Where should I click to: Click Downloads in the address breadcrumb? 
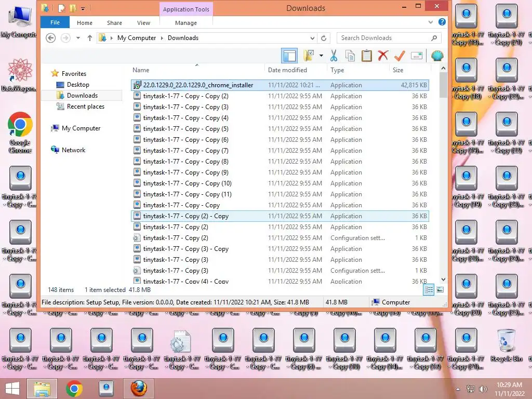click(x=183, y=38)
